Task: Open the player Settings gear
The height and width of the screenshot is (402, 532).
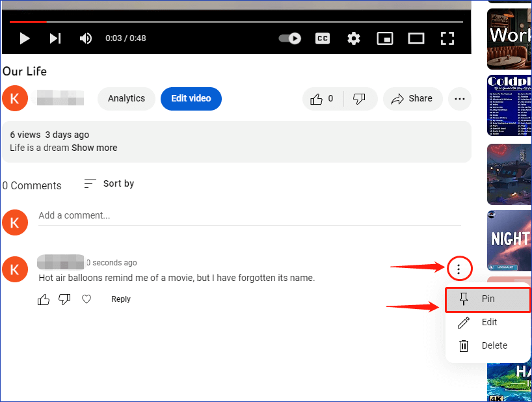Action: pos(353,38)
